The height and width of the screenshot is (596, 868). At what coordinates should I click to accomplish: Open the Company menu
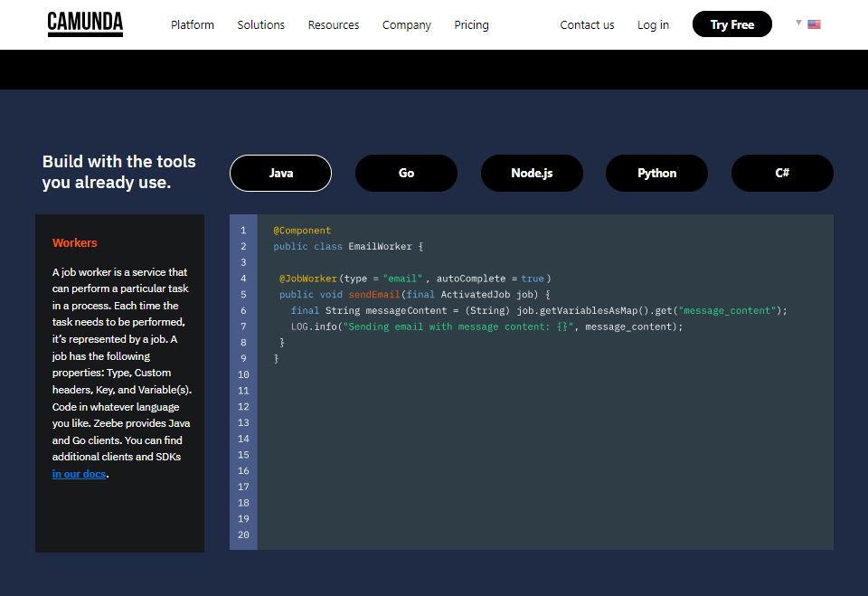tap(406, 25)
